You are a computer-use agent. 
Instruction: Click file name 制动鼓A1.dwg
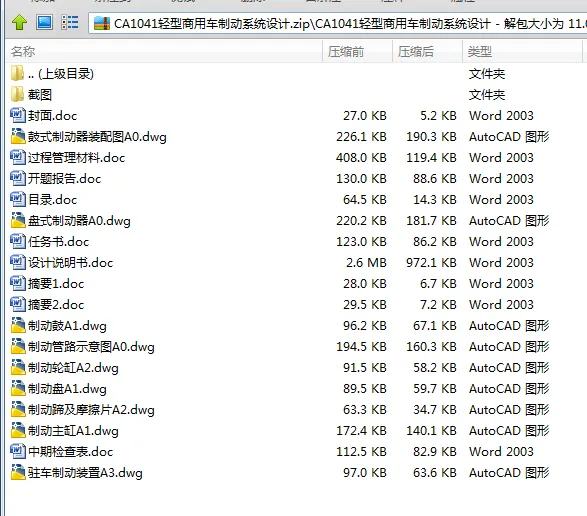[67, 325]
